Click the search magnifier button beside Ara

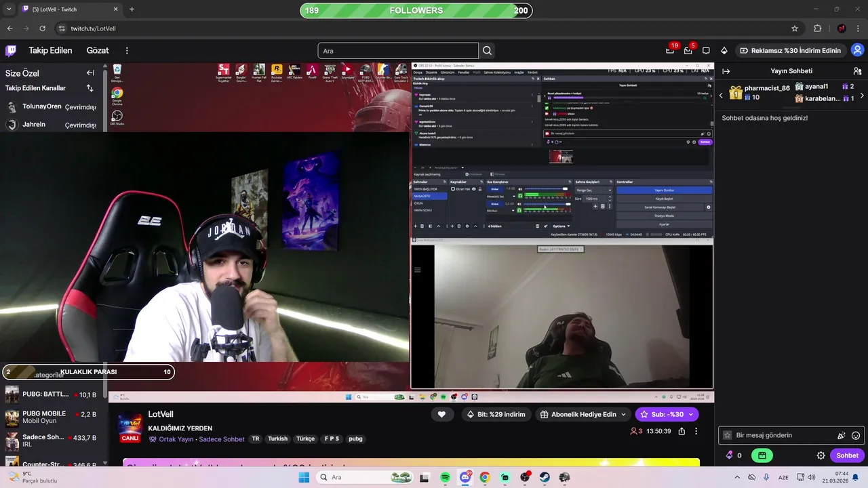pos(487,51)
